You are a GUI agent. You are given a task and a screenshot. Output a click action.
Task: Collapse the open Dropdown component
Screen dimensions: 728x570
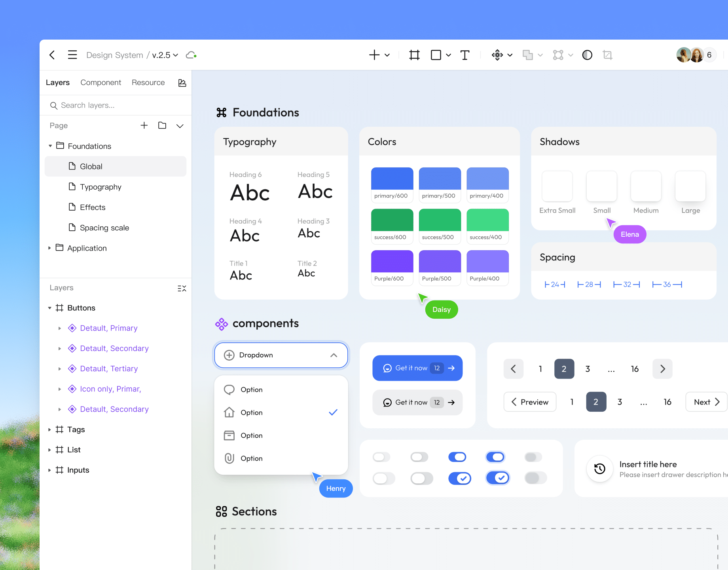coord(333,355)
